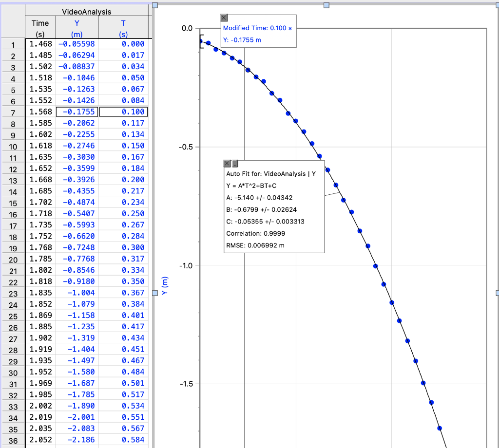Click the top-left graph selection handle
The height and width of the screenshot is (448, 499).
pos(155,5)
